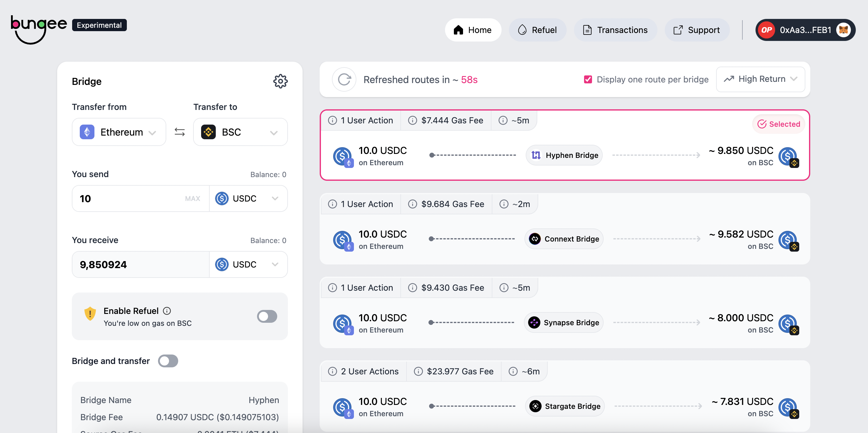Click info icon beside $9.684 Gas Fee
The height and width of the screenshot is (433, 868).
point(412,204)
